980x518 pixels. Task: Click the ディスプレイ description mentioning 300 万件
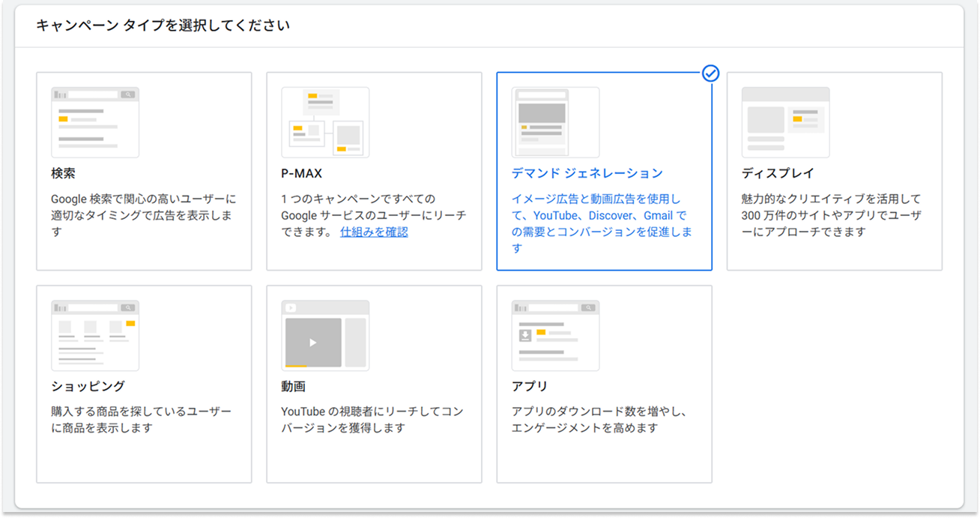(x=832, y=216)
